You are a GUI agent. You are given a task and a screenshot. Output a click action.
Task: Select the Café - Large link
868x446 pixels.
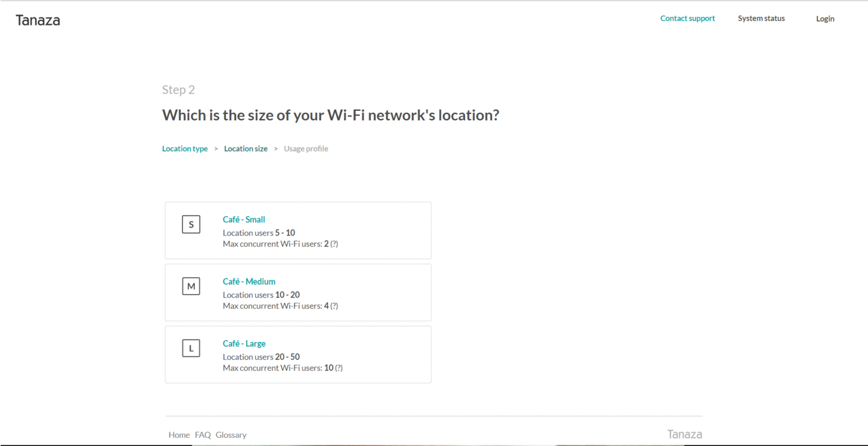(x=244, y=343)
